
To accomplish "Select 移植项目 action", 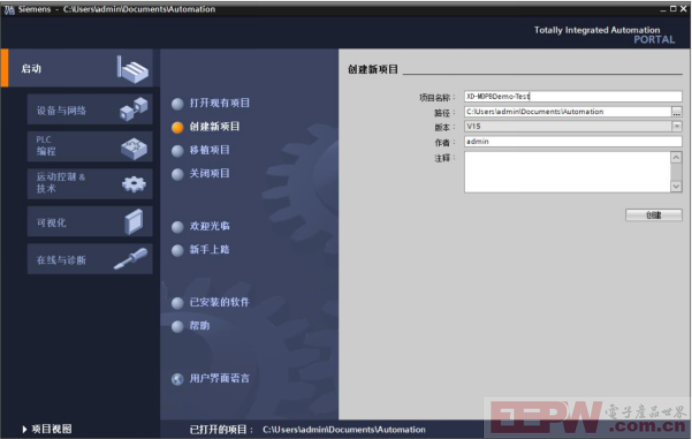I will click(210, 150).
